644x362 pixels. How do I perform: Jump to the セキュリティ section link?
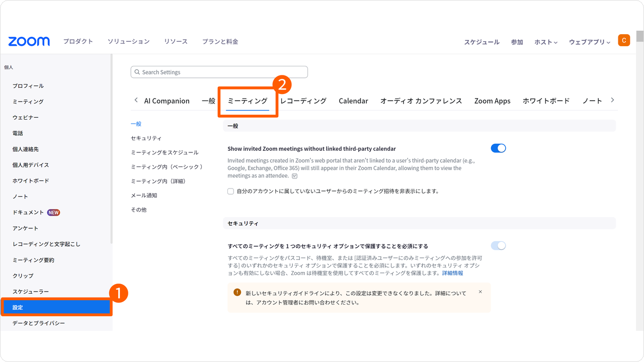[x=146, y=138]
